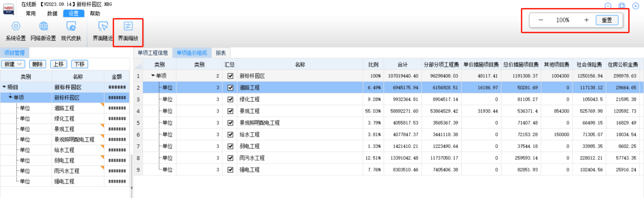Click the 界面缩放 zoom tool
This screenshot has width=644, height=198.
tap(128, 31)
